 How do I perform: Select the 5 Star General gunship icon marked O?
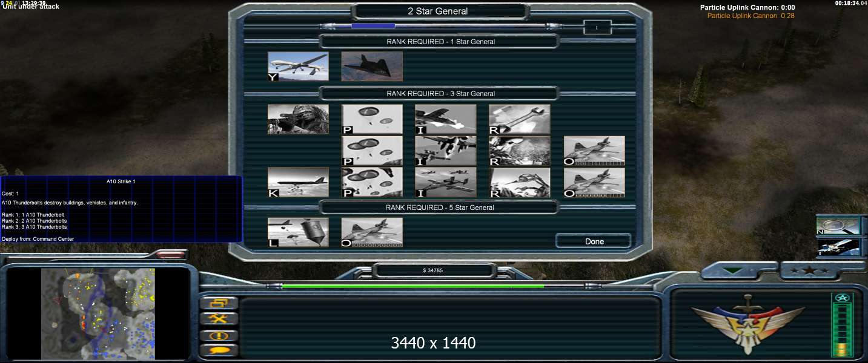[372, 232]
